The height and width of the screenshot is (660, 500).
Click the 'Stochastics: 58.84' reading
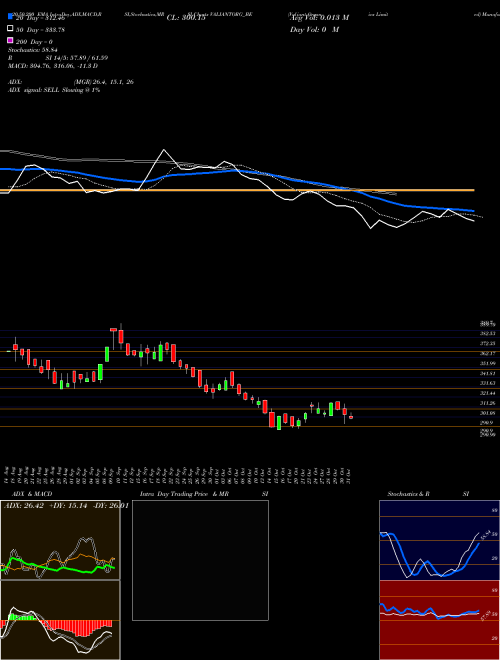point(32,50)
